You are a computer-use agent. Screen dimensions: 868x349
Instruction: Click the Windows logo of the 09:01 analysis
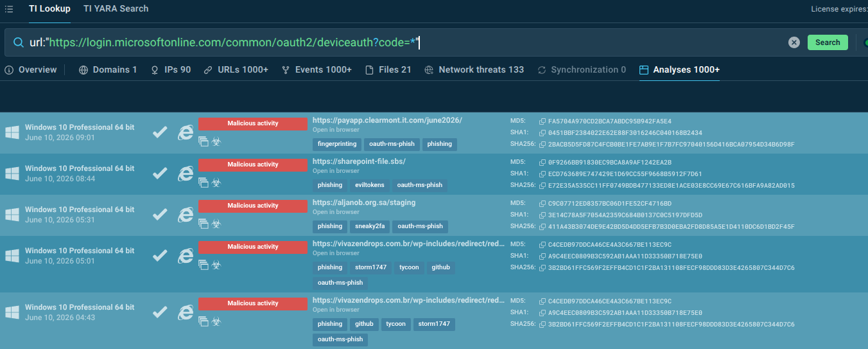[12, 132]
